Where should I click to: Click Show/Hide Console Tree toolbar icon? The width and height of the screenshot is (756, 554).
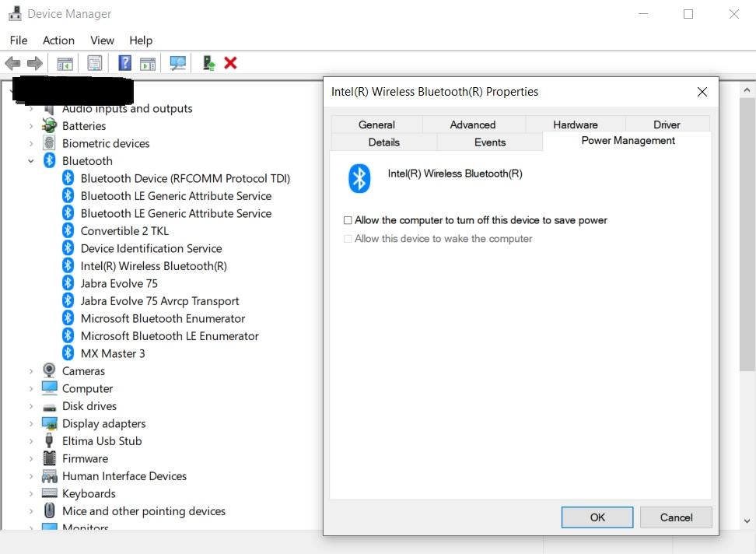(x=65, y=63)
